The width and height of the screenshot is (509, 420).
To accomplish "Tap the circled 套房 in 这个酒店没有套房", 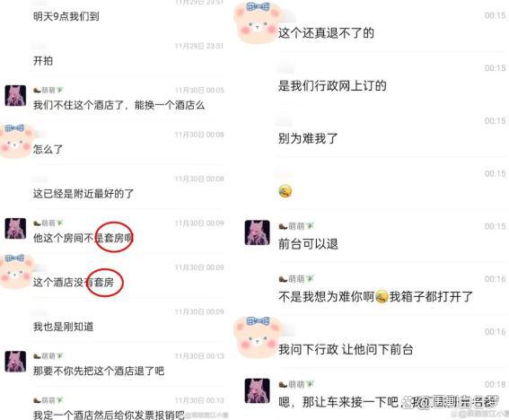I will tap(104, 283).
